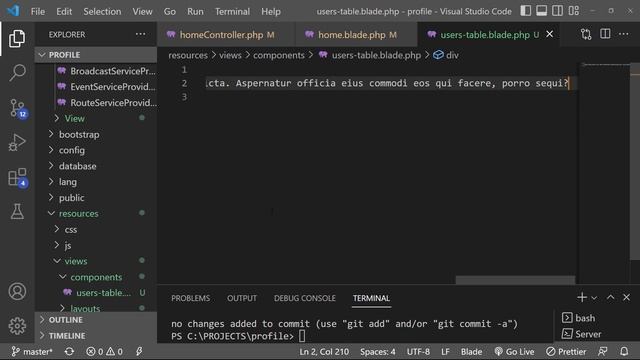Open terminal launch profile dropdown arrow
The height and width of the screenshot is (360, 640).
(x=594, y=298)
